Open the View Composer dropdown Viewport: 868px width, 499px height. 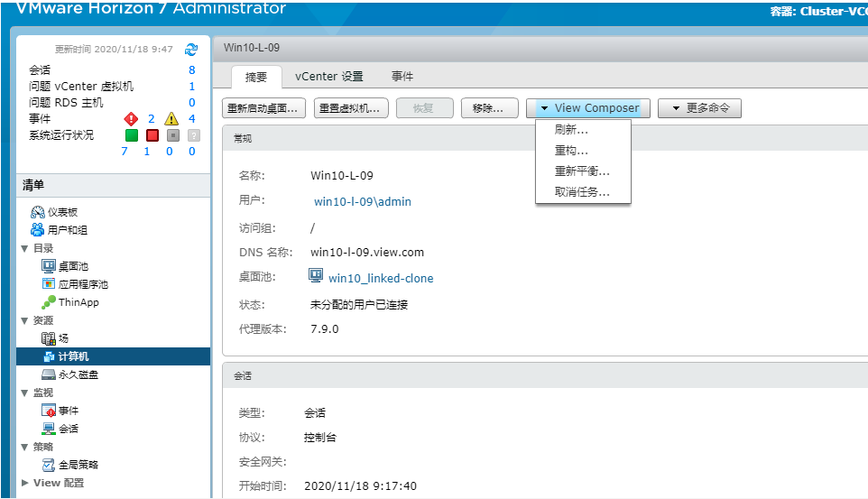pos(588,108)
